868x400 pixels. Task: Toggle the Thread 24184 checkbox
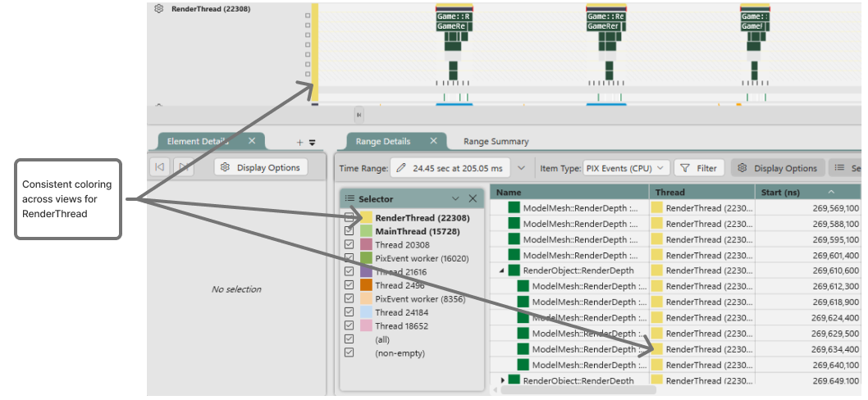(349, 312)
